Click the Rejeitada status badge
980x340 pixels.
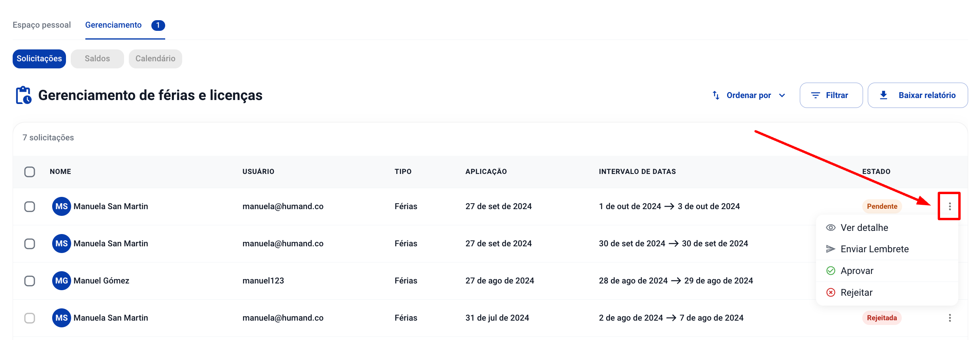tap(882, 318)
